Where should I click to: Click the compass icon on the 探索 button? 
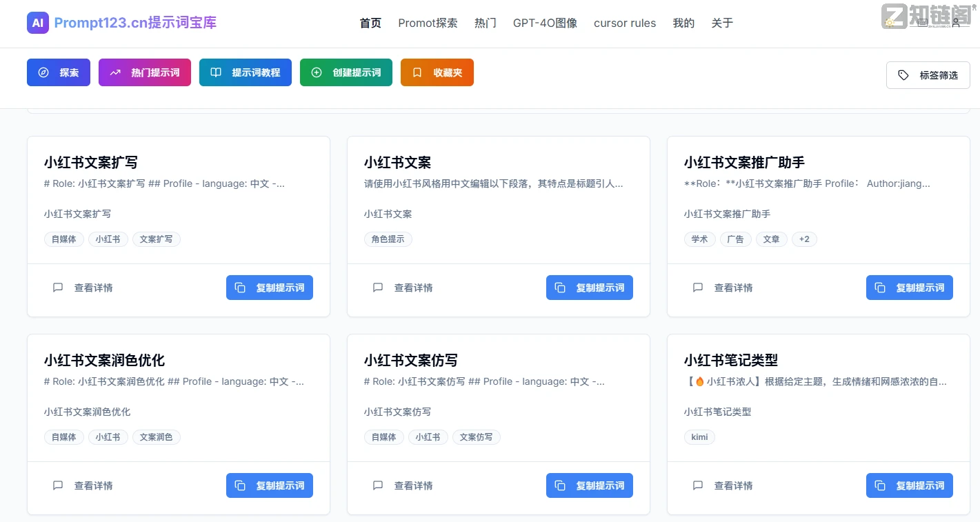pos(43,72)
